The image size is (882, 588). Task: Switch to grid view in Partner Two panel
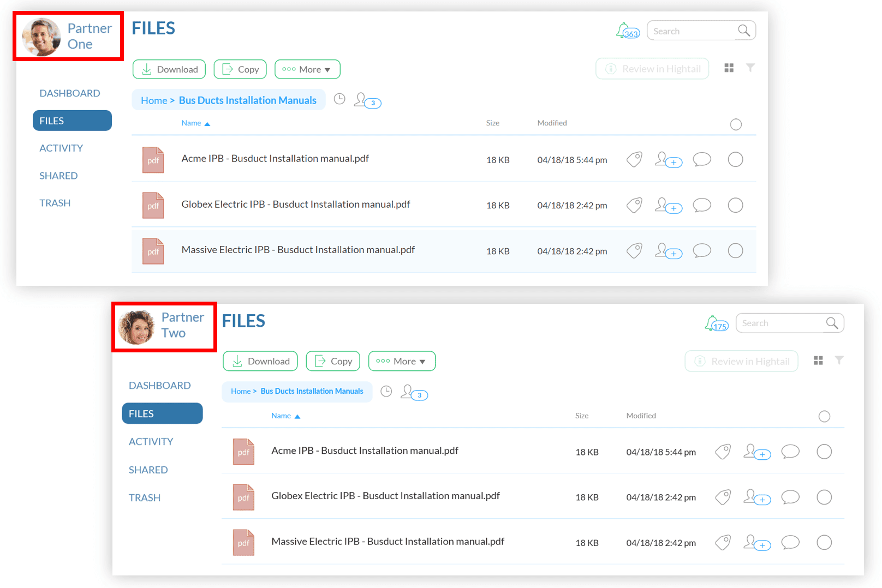tap(818, 361)
